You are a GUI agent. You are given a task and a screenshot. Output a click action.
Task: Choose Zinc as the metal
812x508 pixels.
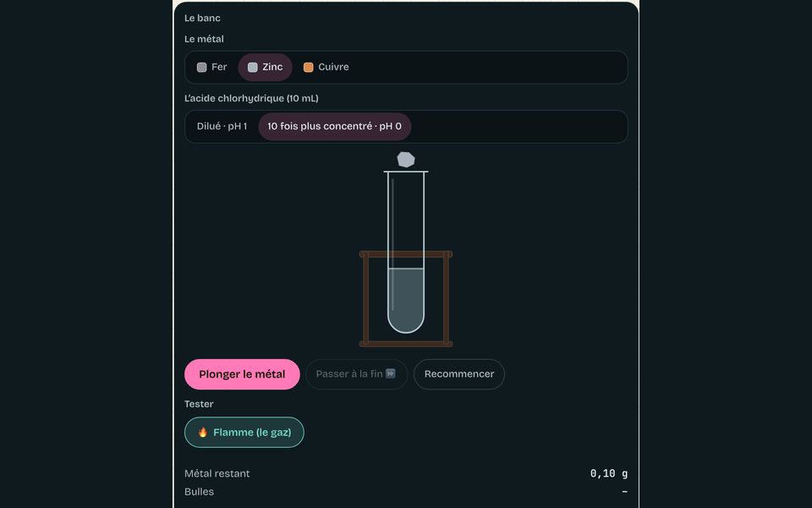[x=265, y=68]
